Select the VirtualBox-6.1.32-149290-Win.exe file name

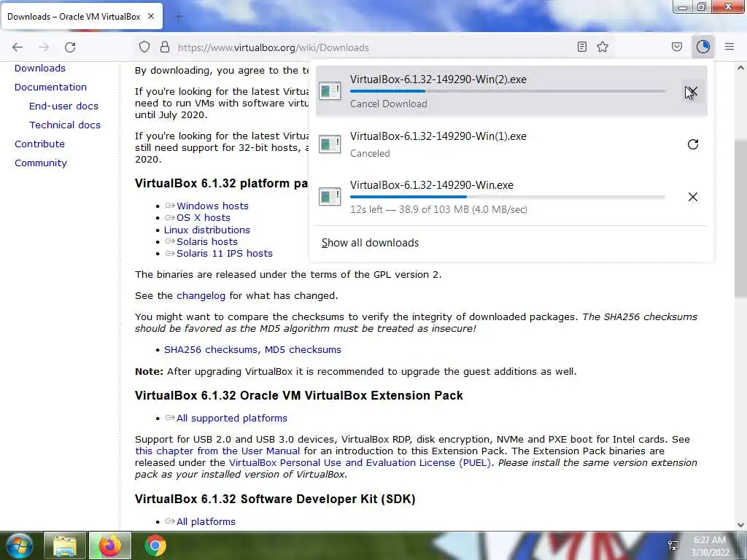click(x=432, y=185)
